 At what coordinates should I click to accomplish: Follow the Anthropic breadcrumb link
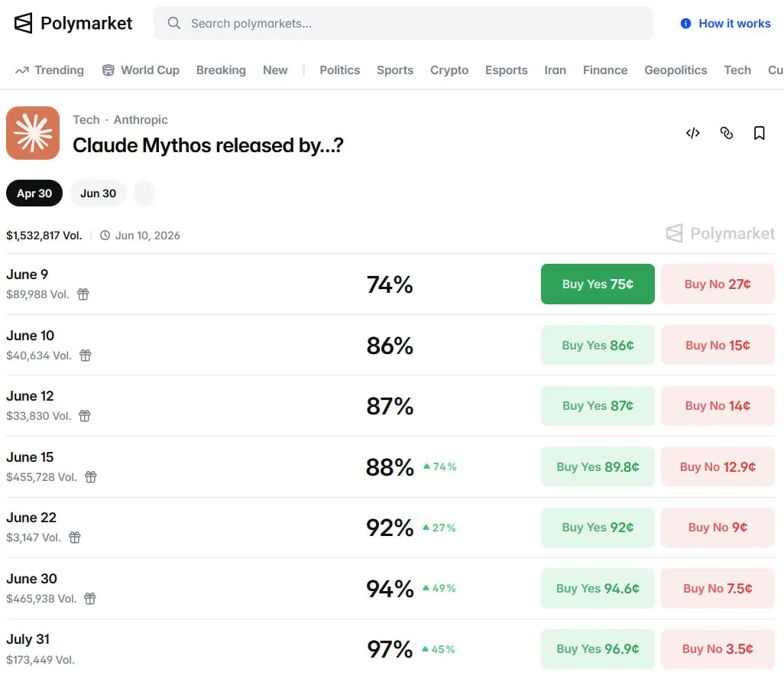tap(141, 119)
